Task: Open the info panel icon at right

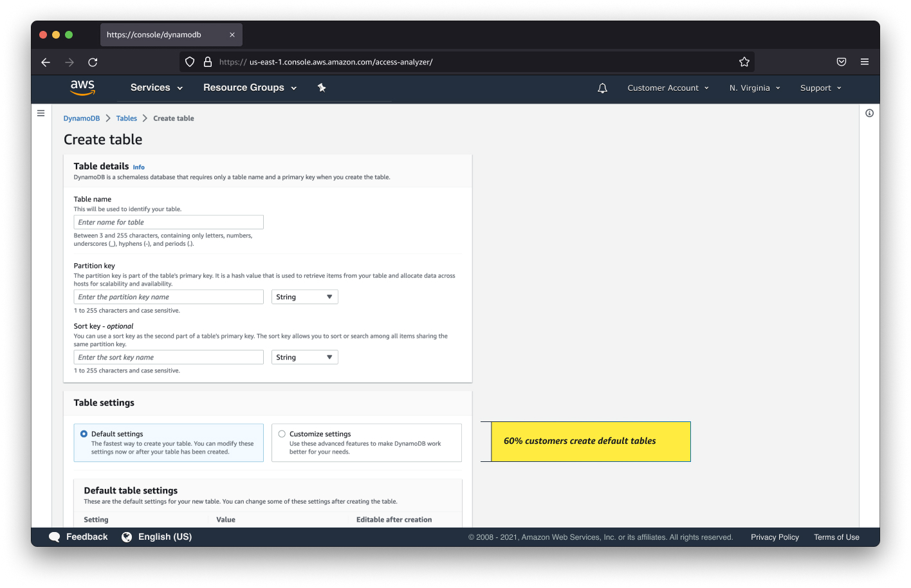Action: 869,113
